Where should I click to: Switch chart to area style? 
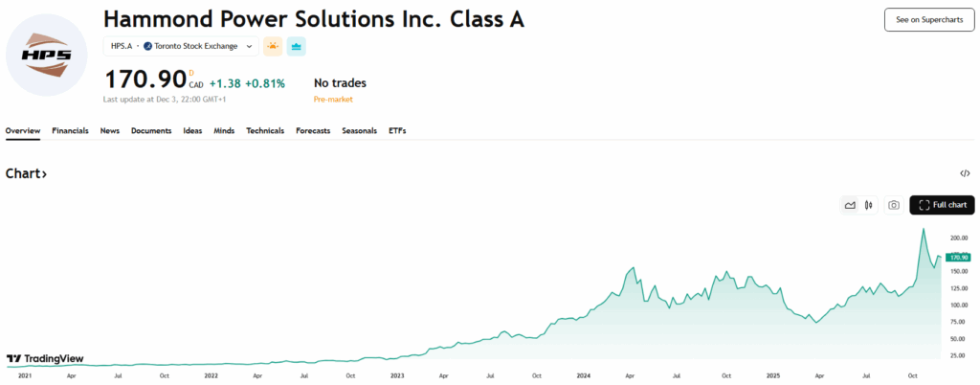click(849, 205)
